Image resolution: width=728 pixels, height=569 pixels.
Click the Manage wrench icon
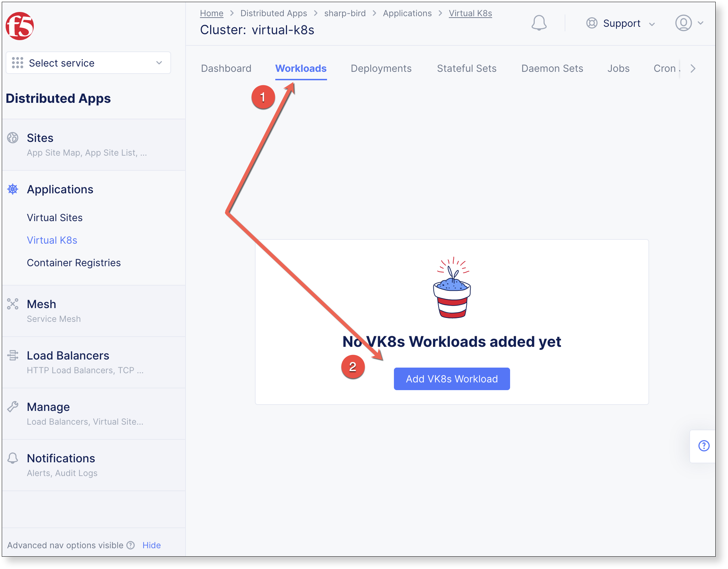click(x=13, y=407)
